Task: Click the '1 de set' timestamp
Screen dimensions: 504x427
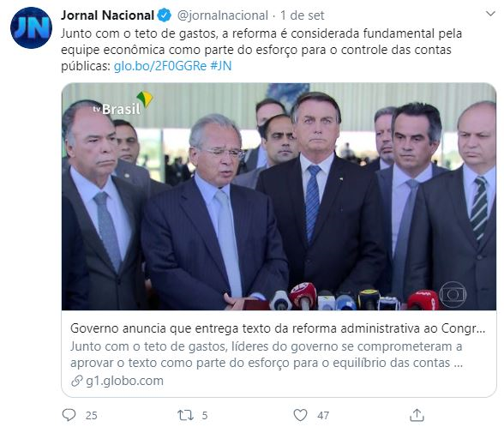Action: [302, 15]
